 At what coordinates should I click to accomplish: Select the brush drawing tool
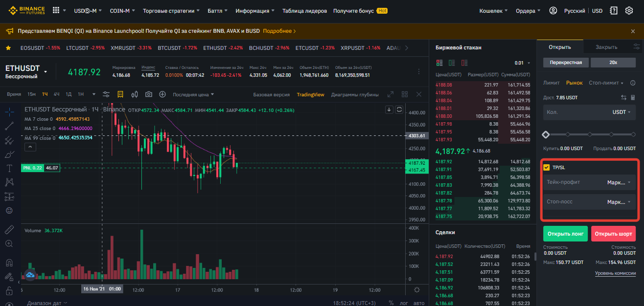pos(9,154)
